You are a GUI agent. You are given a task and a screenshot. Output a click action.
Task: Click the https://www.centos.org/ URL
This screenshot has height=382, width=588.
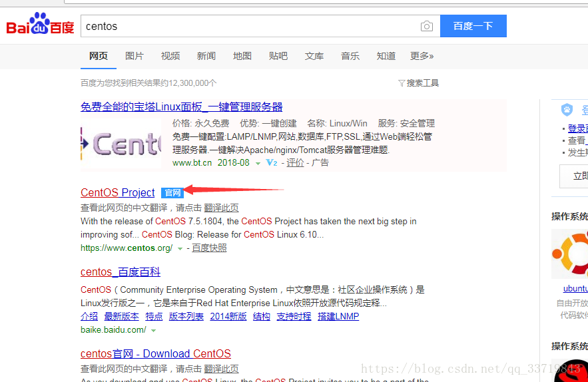coord(127,248)
